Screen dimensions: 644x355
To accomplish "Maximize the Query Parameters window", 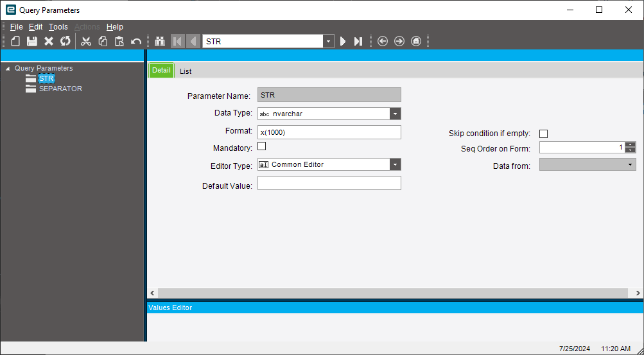I will tap(599, 10).
